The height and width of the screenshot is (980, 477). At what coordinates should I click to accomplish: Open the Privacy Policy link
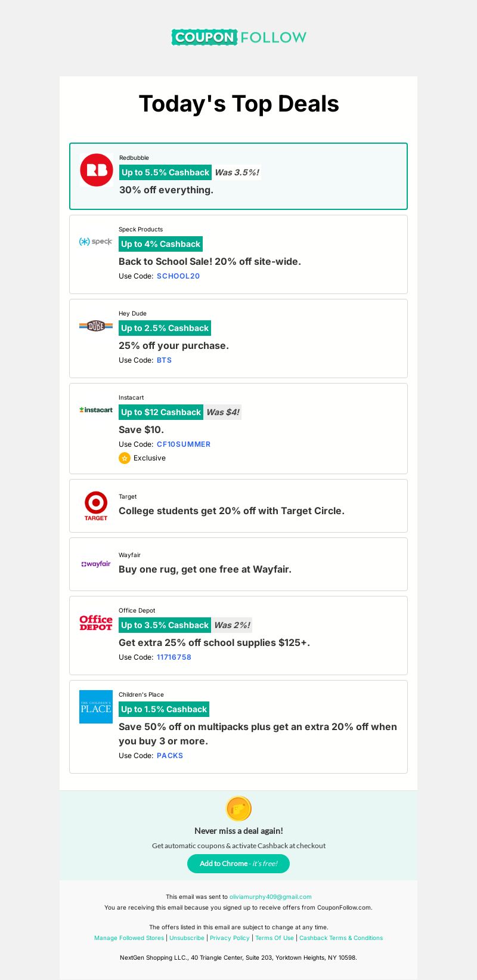(230, 938)
